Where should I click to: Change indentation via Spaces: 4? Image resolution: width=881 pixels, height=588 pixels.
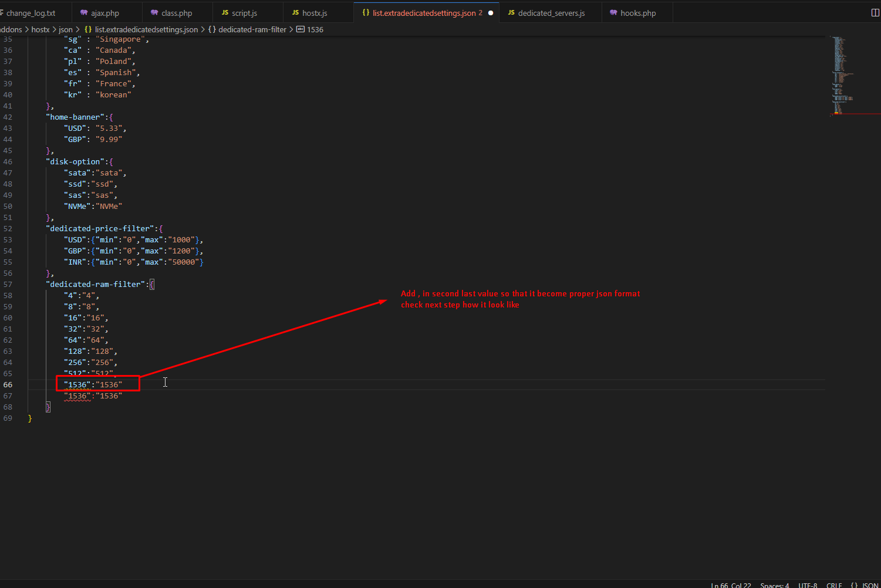pyautogui.click(x=774, y=585)
